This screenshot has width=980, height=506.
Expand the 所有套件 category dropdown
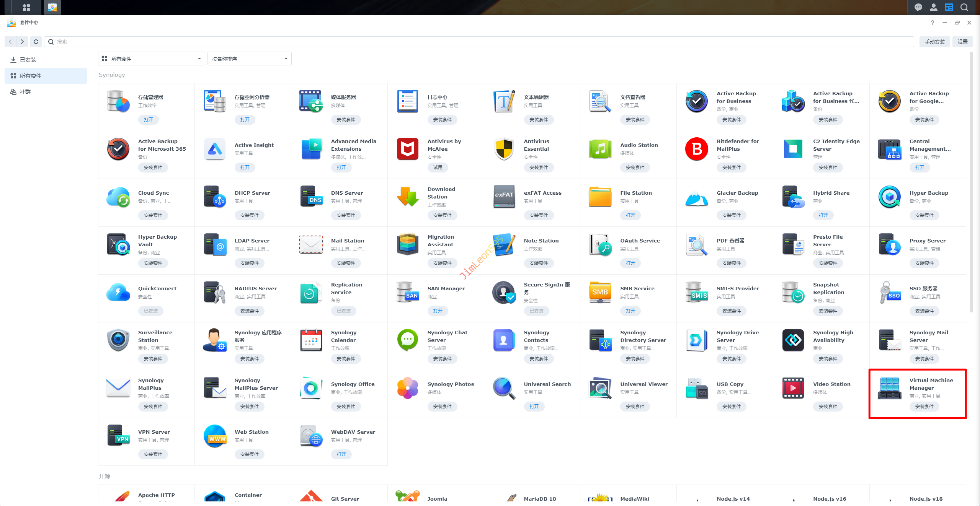[x=152, y=59]
